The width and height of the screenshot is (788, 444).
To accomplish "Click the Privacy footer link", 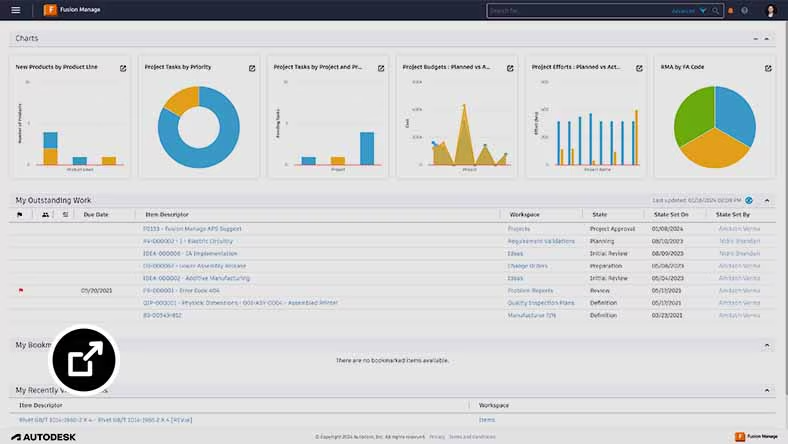I will coord(437,437).
